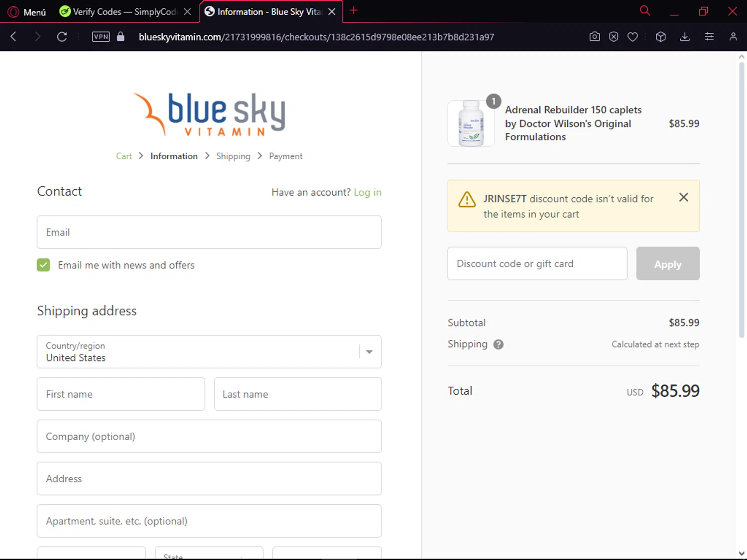Open a new browser tab

click(x=354, y=10)
